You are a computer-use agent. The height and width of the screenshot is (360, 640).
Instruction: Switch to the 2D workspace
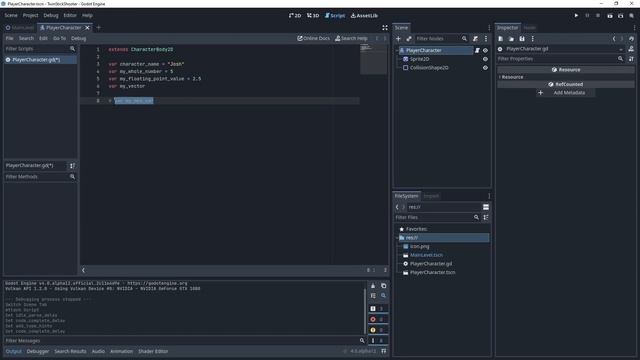[x=295, y=16]
